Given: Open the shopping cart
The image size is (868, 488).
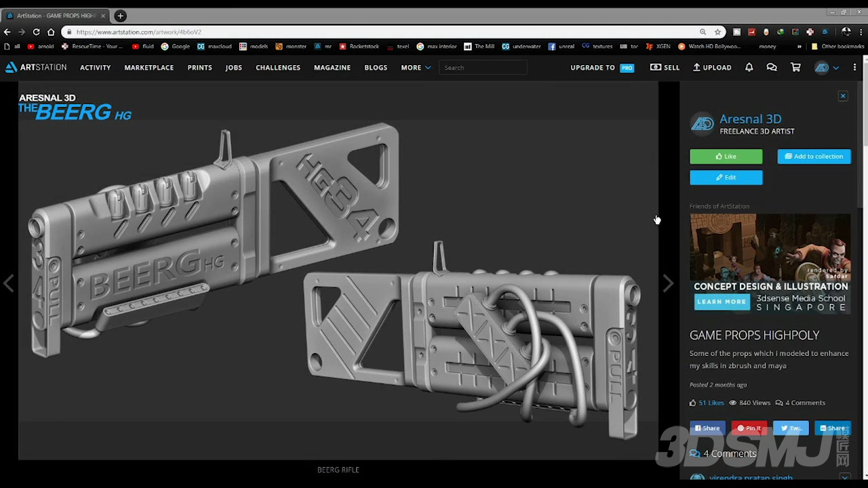Looking at the screenshot, I should point(795,67).
